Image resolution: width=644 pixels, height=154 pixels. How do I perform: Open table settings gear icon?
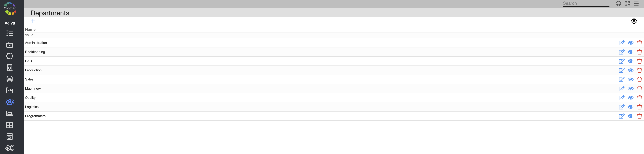click(634, 21)
